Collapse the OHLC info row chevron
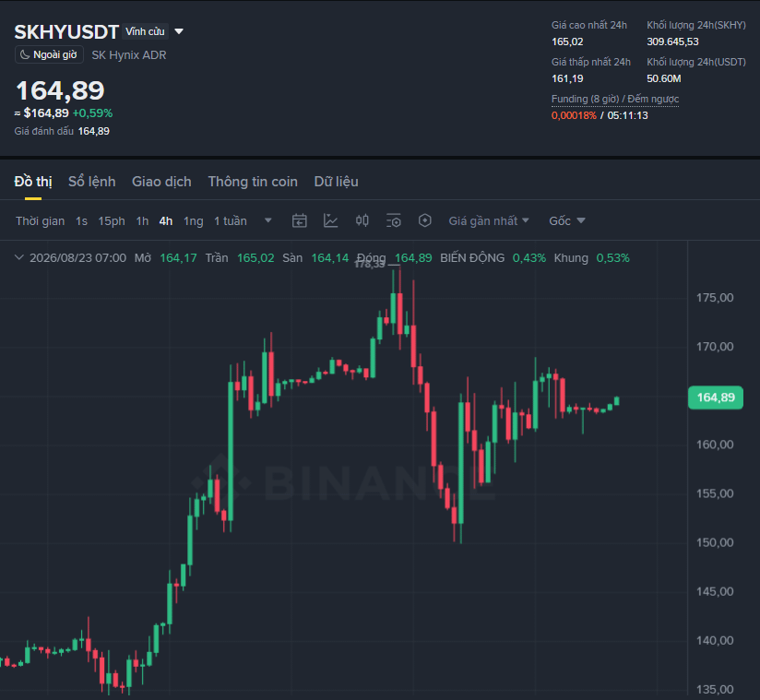This screenshot has height=700, width=760. pyautogui.click(x=18, y=257)
